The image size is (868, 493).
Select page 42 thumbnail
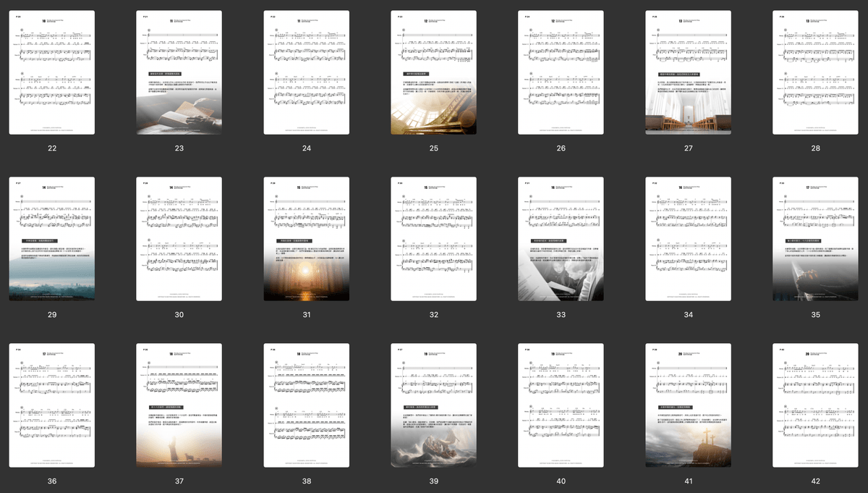[x=816, y=405]
